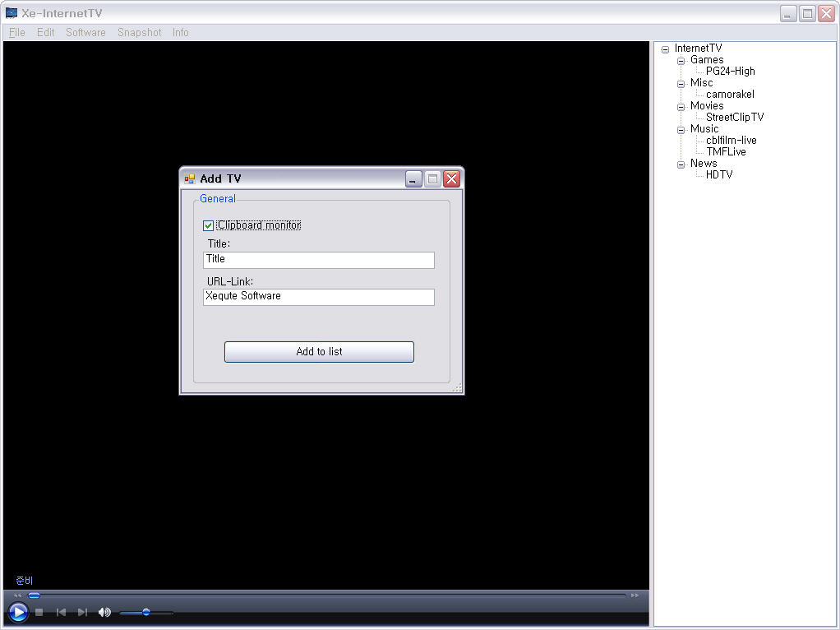Screen dimensions: 840x630
Task: Collapse the InternetTV root node
Action: (666, 49)
